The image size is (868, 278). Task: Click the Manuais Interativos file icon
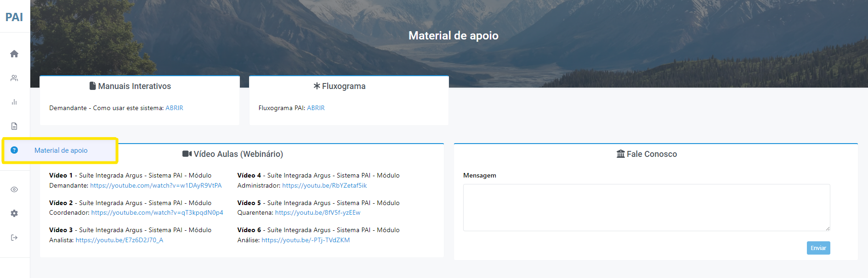pos(93,86)
